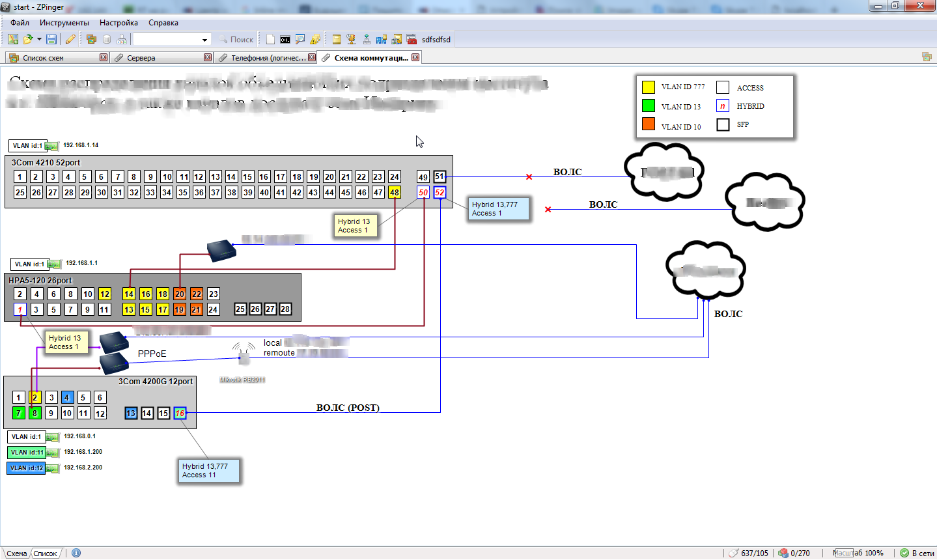Close the Список схем tab

(x=104, y=57)
